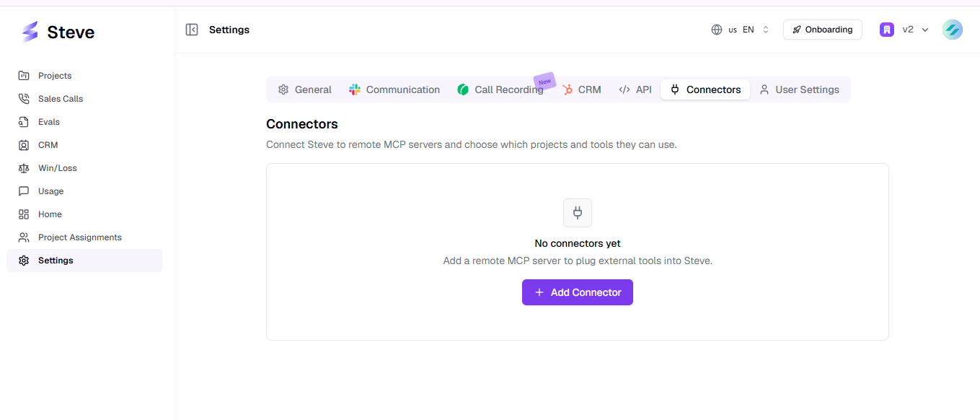Navigate to Win/Loss page
The image size is (980, 420).
84,168
